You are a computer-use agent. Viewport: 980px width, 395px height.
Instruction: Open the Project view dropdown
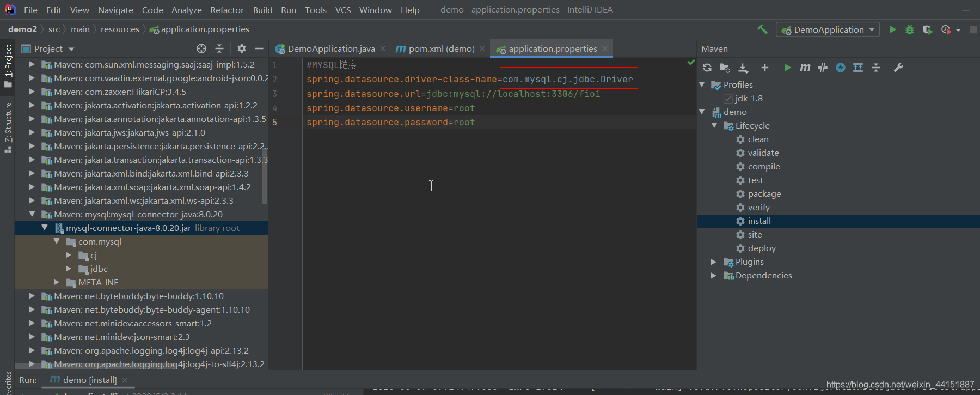coord(71,49)
